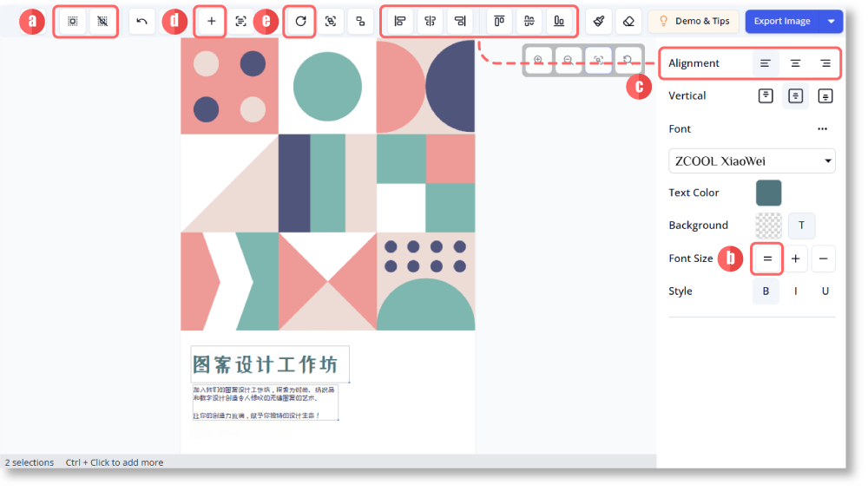Increase font size with plus button
Viewport: 868px width, 491px height.
pos(795,259)
